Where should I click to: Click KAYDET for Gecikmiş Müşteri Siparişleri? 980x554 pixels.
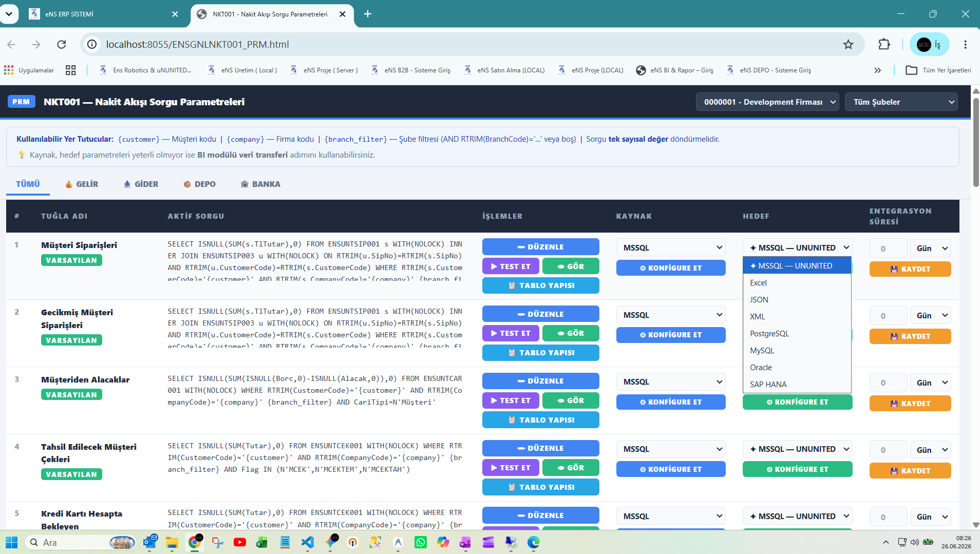point(910,336)
